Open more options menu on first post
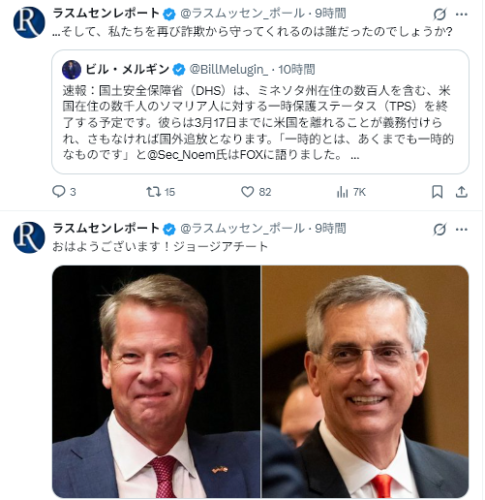Image resolution: width=485 pixels, height=500 pixels. [462, 14]
